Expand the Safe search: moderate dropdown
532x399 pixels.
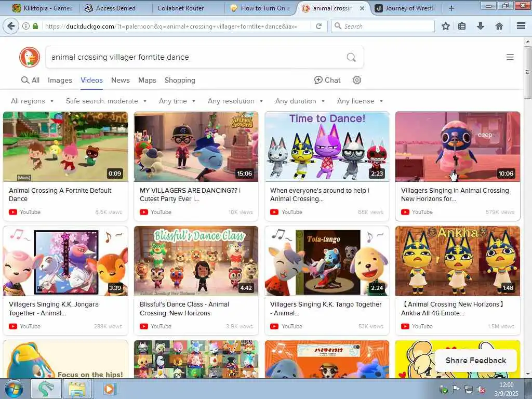pos(106,101)
